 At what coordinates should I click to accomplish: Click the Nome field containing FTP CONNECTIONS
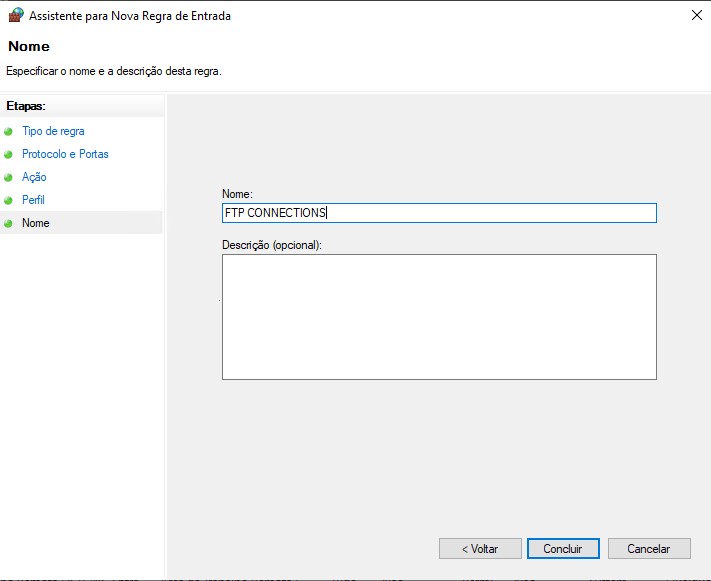coord(438,213)
